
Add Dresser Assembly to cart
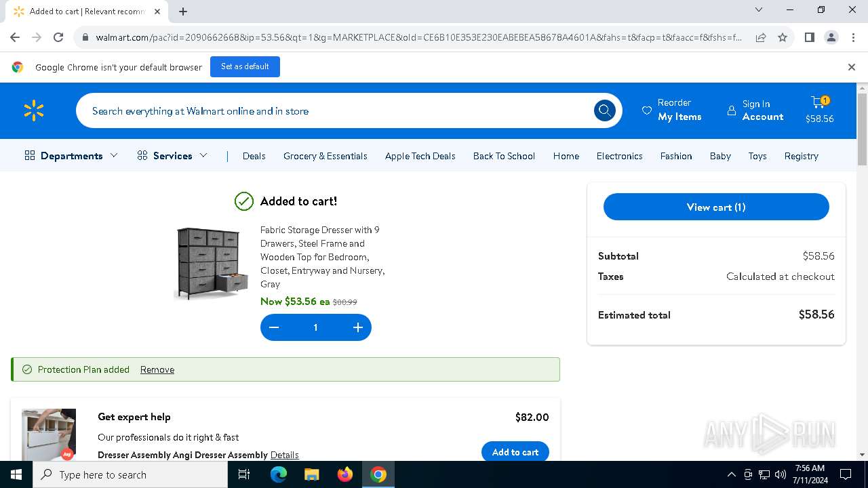[515, 452]
